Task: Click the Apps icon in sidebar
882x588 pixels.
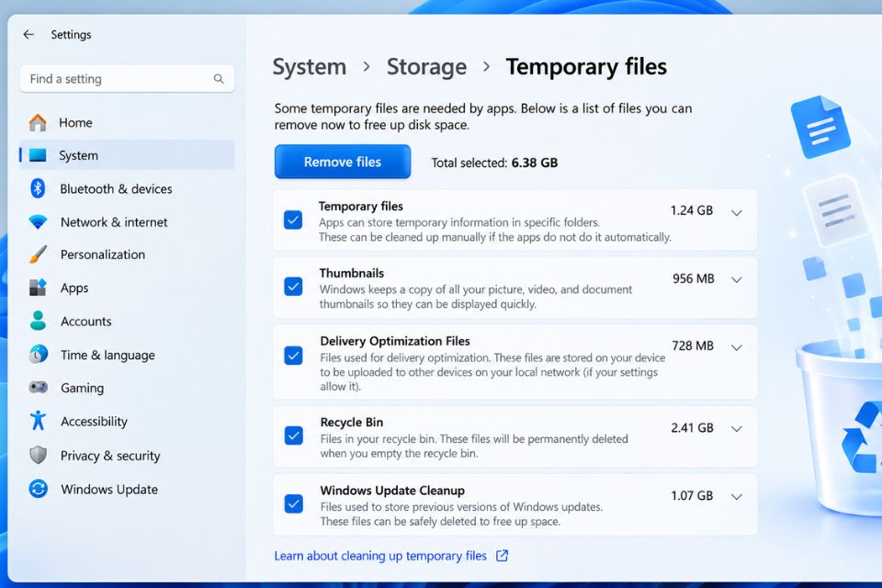Action: click(38, 288)
